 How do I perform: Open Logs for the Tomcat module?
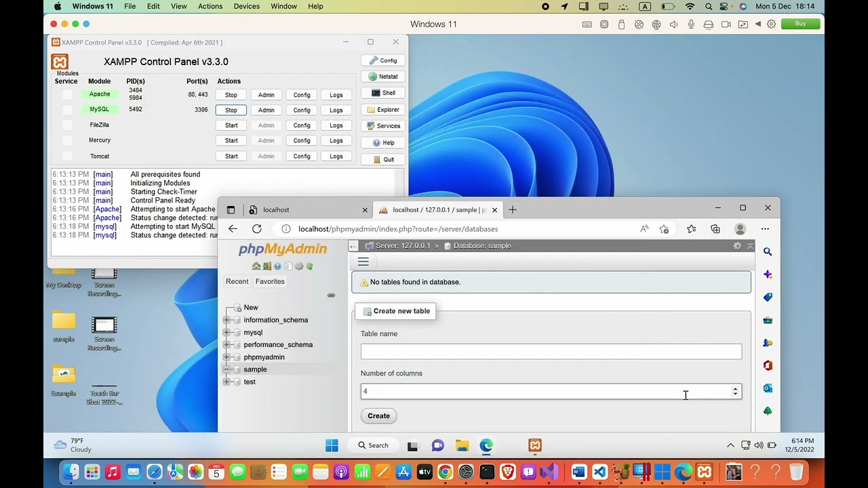tap(336, 156)
